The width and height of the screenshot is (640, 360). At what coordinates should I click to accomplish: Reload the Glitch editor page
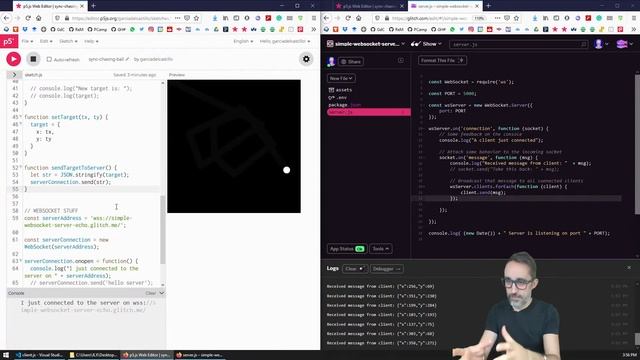pyautogui.click(x=348, y=18)
